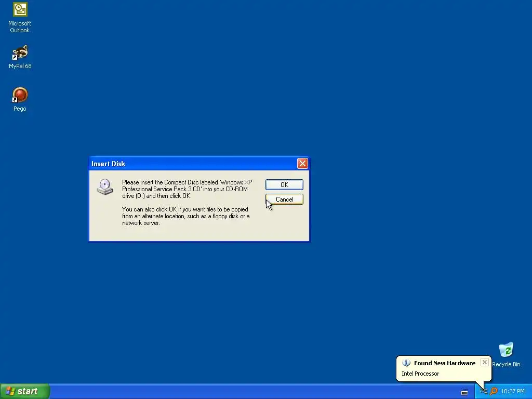Select the Pego desktop shortcut

coord(20,99)
